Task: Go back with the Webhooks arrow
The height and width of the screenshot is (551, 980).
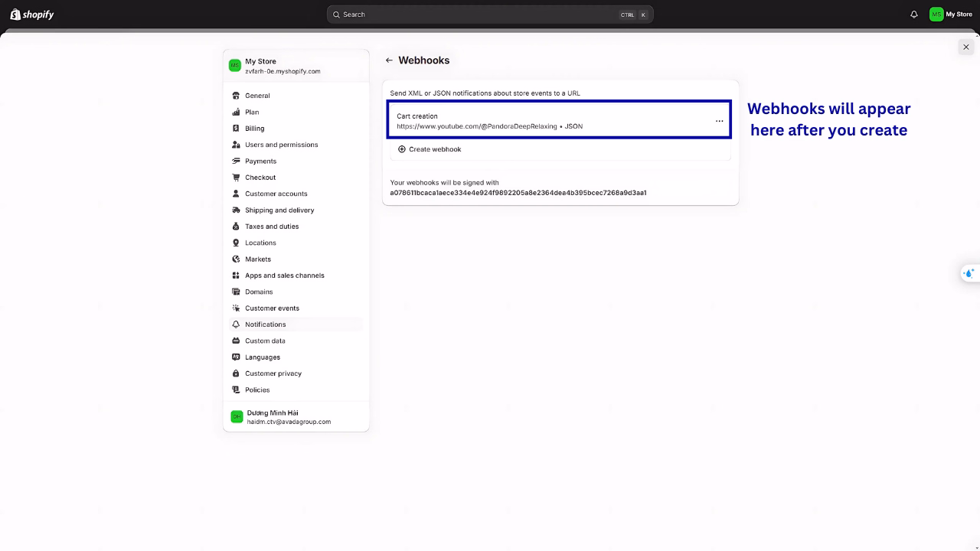Action: 389,60
